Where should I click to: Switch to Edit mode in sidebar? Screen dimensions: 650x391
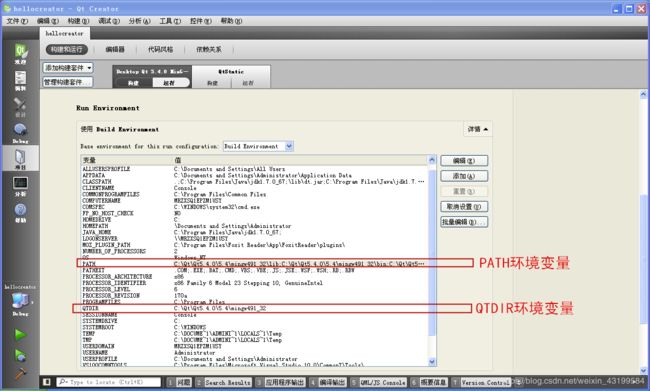pos(20,80)
